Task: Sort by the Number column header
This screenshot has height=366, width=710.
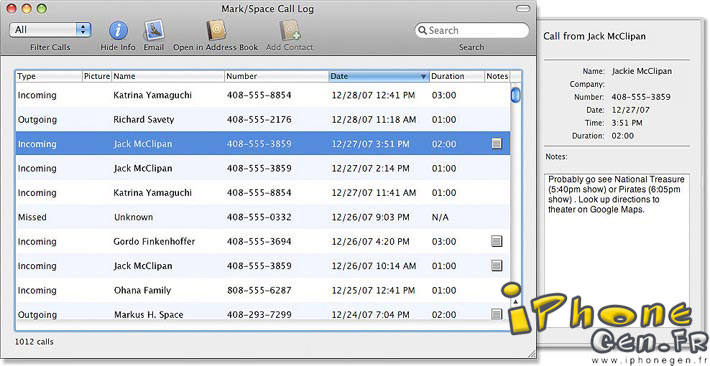Action: click(277, 76)
